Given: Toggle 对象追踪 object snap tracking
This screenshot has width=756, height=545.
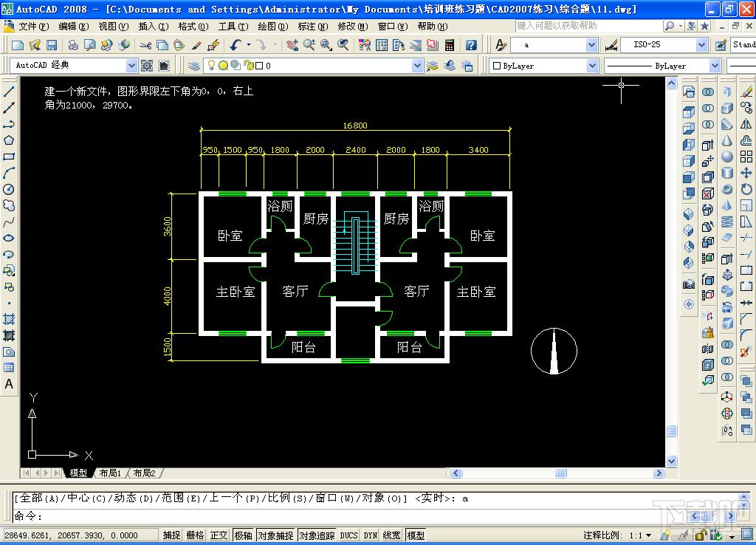Looking at the screenshot, I should click(x=317, y=535).
